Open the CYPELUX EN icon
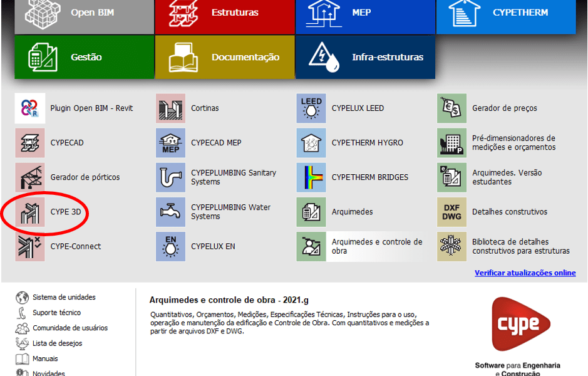This screenshot has height=376, width=588. click(x=170, y=246)
